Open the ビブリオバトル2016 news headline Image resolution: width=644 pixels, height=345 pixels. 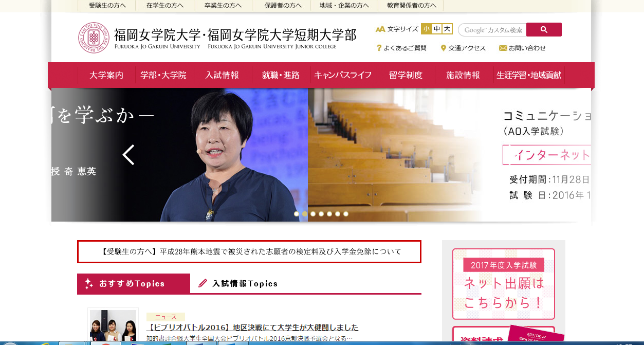tap(252, 328)
